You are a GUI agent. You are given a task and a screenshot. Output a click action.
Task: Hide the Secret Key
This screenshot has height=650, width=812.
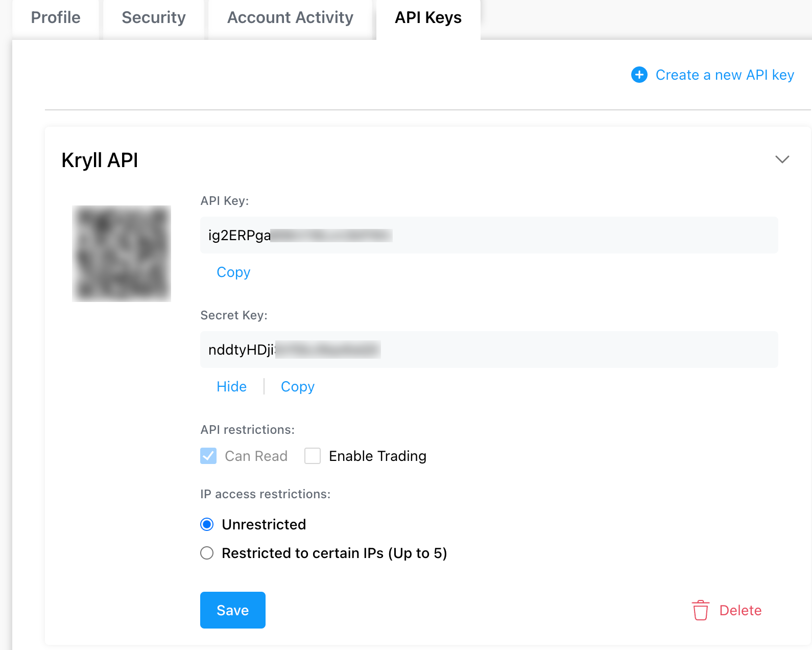pyautogui.click(x=231, y=386)
